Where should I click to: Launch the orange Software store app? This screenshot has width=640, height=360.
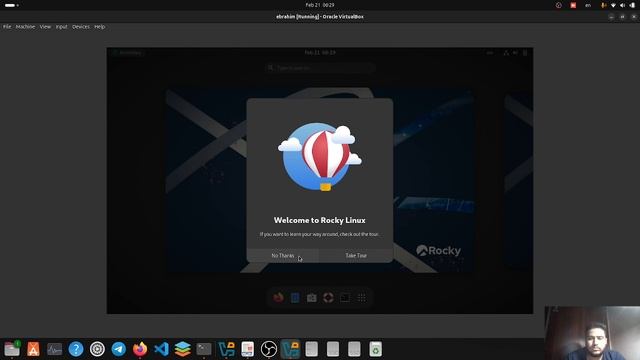(x=33, y=349)
